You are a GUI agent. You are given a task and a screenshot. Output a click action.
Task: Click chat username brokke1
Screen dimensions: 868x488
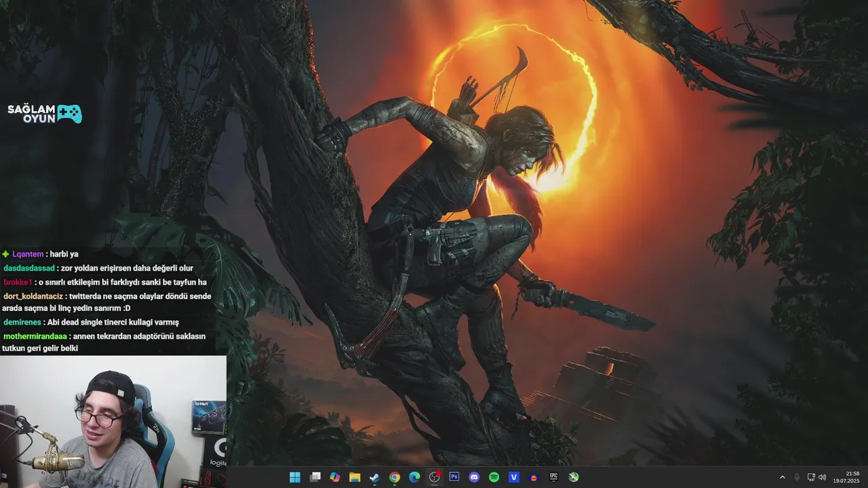(18, 282)
